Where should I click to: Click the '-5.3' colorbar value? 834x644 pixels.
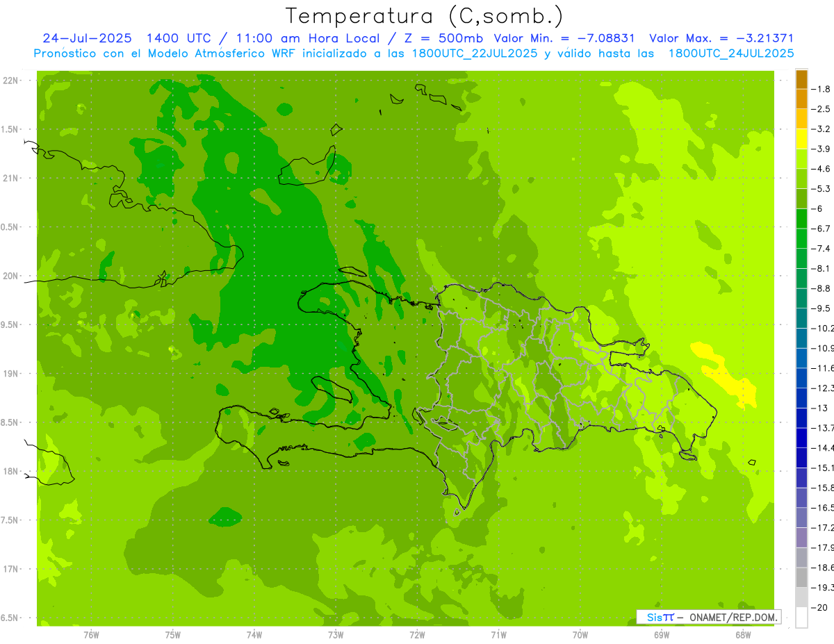(x=822, y=189)
